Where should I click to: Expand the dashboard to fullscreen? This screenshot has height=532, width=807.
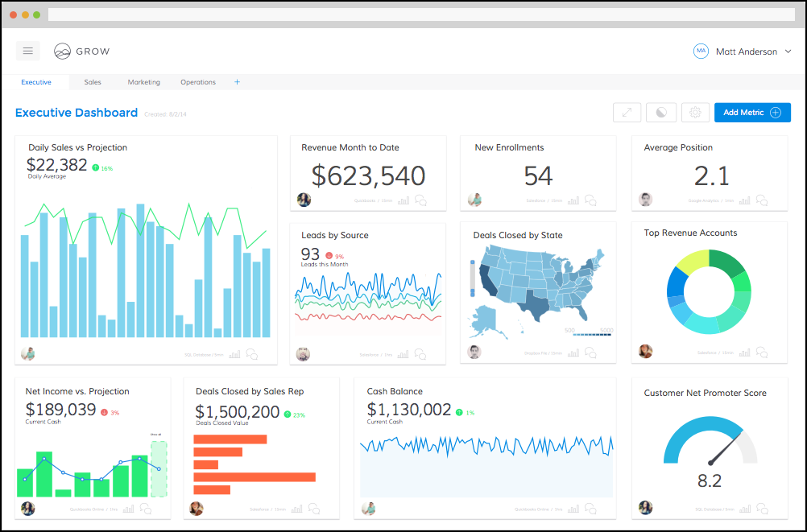pos(627,112)
